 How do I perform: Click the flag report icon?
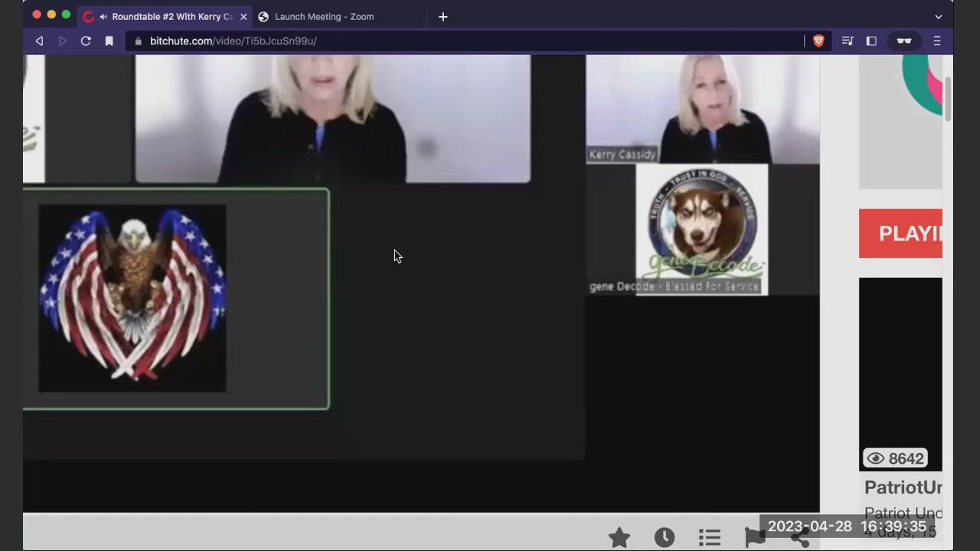(x=754, y=539)
